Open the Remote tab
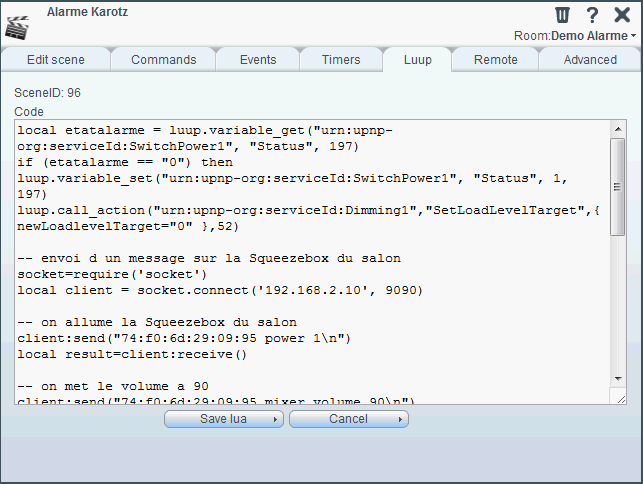 pos(495,60)
